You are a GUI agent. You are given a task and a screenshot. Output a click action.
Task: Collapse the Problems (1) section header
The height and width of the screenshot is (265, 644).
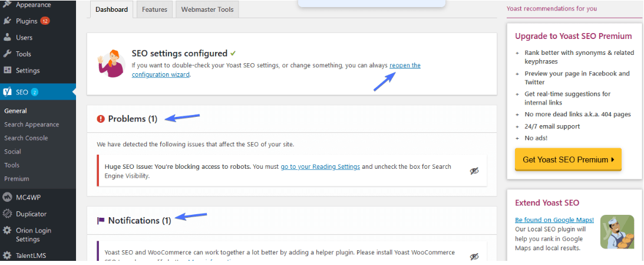click(x=292, y=119)
